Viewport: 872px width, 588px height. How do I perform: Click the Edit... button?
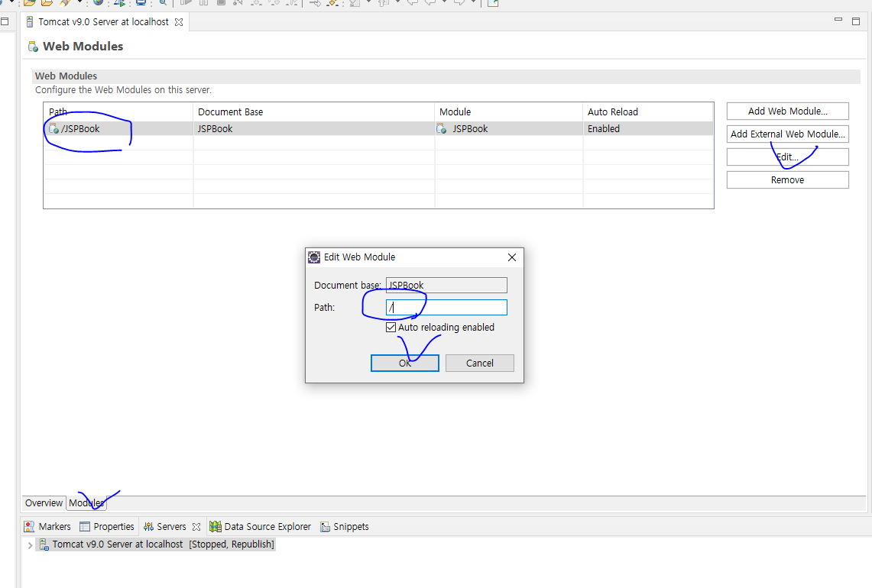[x=787, y=157]
